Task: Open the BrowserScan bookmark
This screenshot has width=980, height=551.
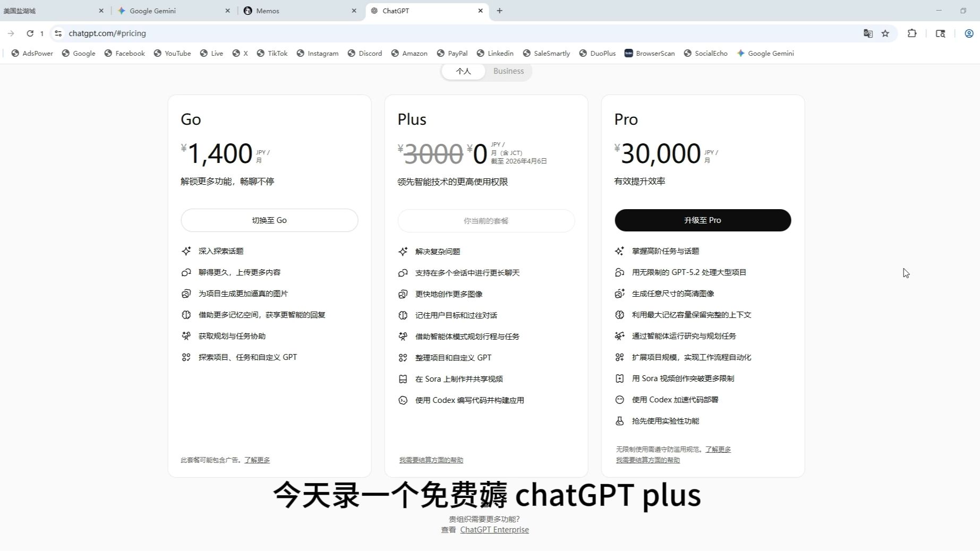Action: tap(650, 54)
